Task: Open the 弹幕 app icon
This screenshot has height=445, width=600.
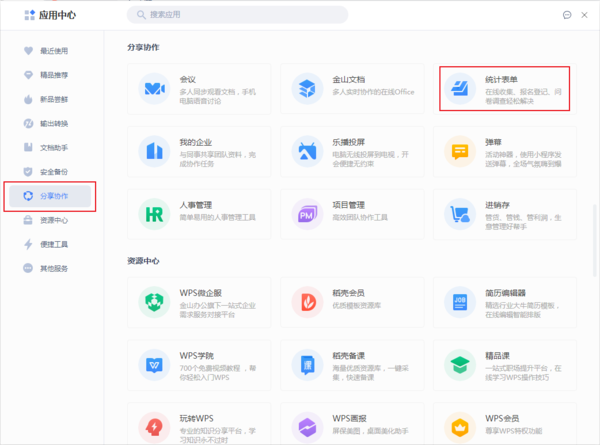Action: (x=460, y=151)
